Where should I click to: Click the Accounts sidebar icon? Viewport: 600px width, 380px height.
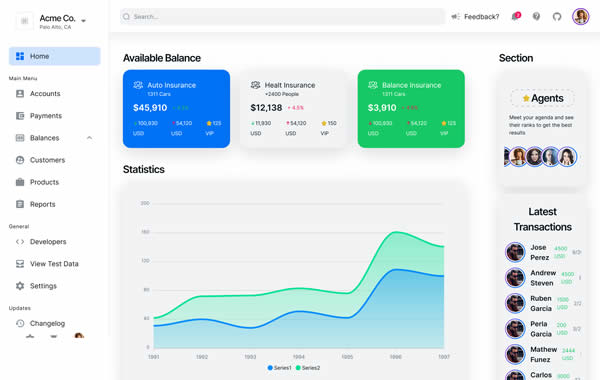[20, 94]
